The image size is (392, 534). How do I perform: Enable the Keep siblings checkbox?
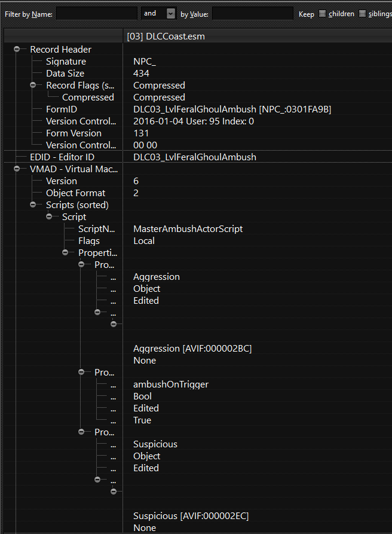tap(362, 14)
